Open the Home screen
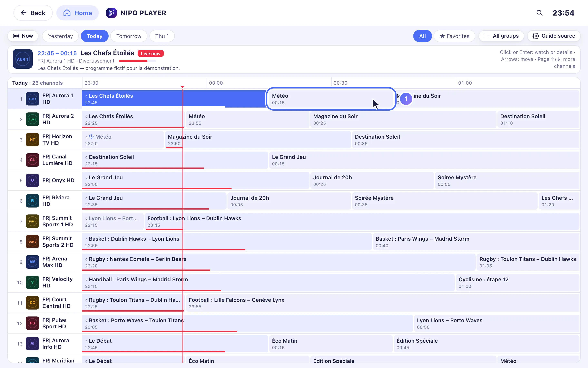Image resolution: width=588 pixels, height=368 pixels. click(x=78, y=13)
